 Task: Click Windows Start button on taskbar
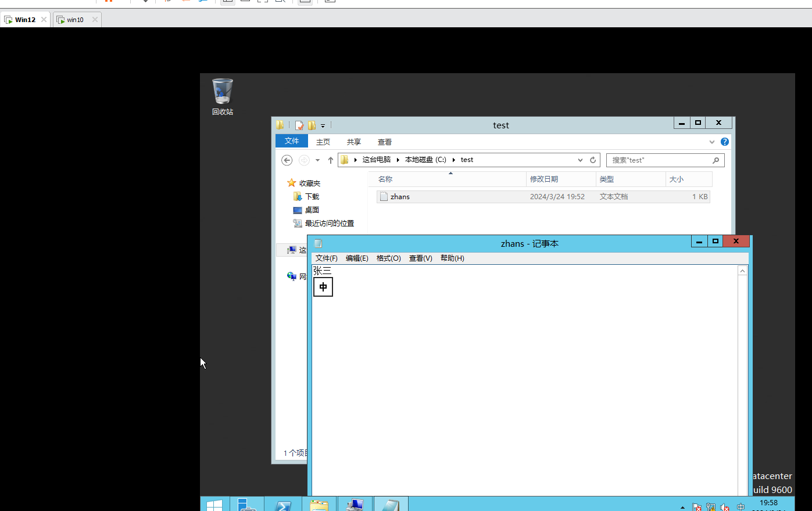214,504
